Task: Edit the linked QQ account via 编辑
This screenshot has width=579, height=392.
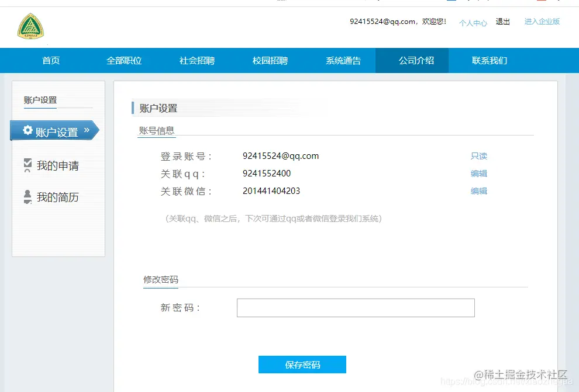Action: tap(479, 173)
